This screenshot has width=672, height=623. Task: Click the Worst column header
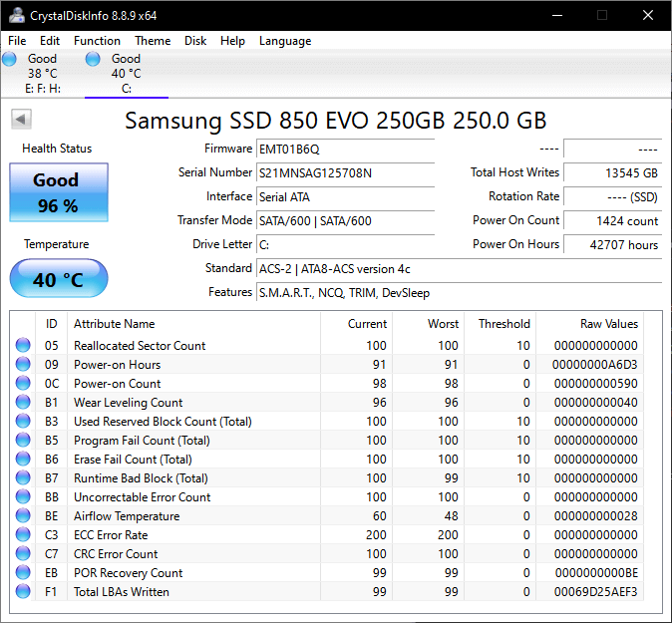point(428,324)
